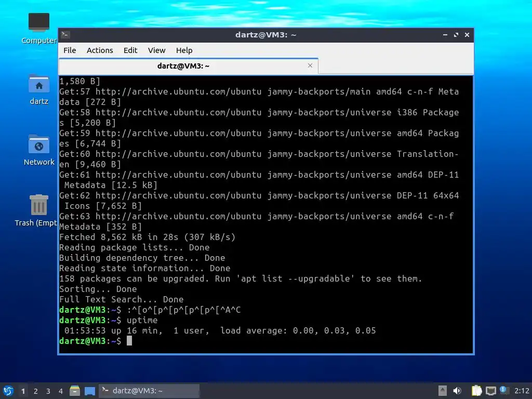Open the clipboard manager tray icon
Viewport: 532px width, 399px height.
coord(477,391)
